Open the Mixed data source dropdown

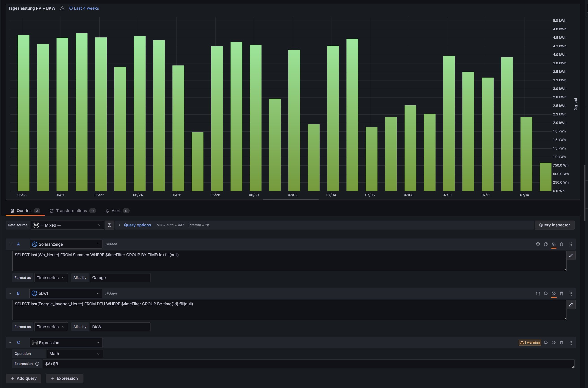[67, 225]
